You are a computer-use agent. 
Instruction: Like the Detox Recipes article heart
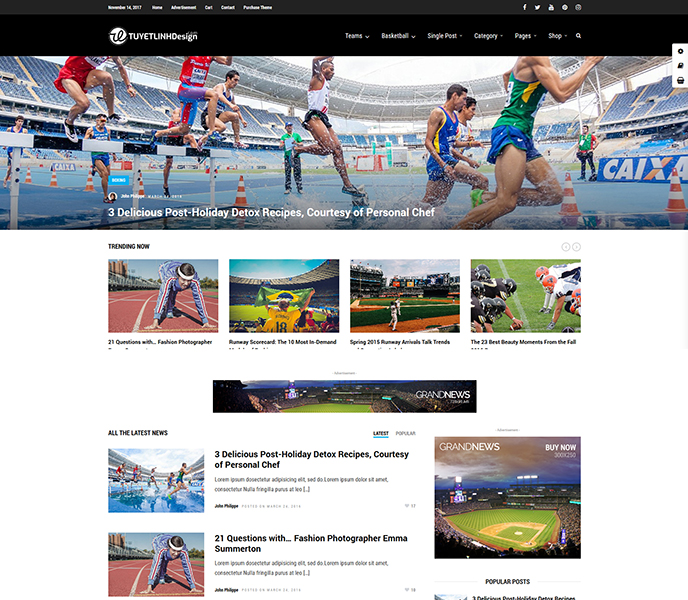click(407, 506)
